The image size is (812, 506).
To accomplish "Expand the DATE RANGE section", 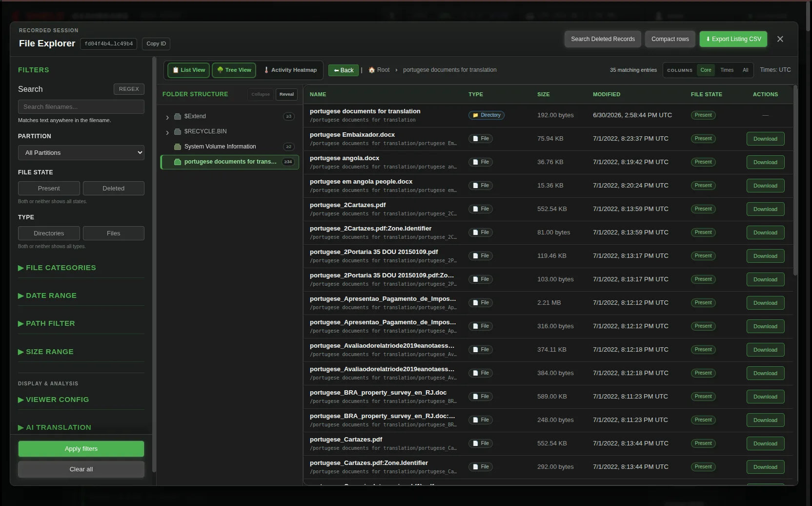I will 81,295.
